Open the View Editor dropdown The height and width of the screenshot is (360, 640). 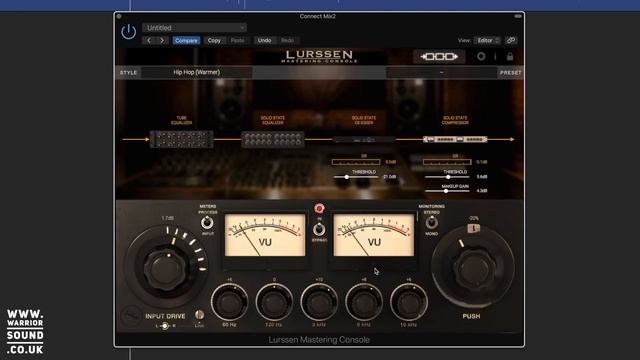coord(487,40)
